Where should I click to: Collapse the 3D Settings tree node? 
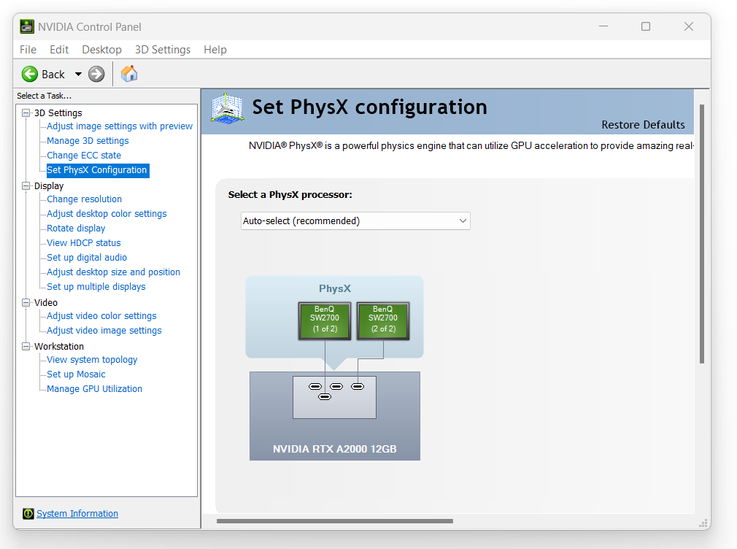(x=26, y=113)
